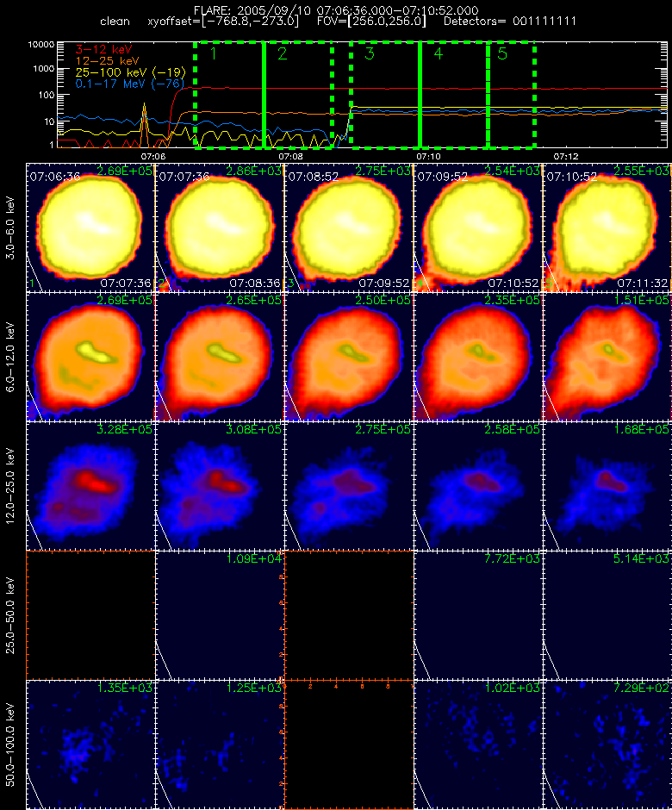This screenshot has width=672, height=810.
Task: Open the 50.0-100.0 keV image labeled 1.02E+03
Action: [x=478, y=745]
